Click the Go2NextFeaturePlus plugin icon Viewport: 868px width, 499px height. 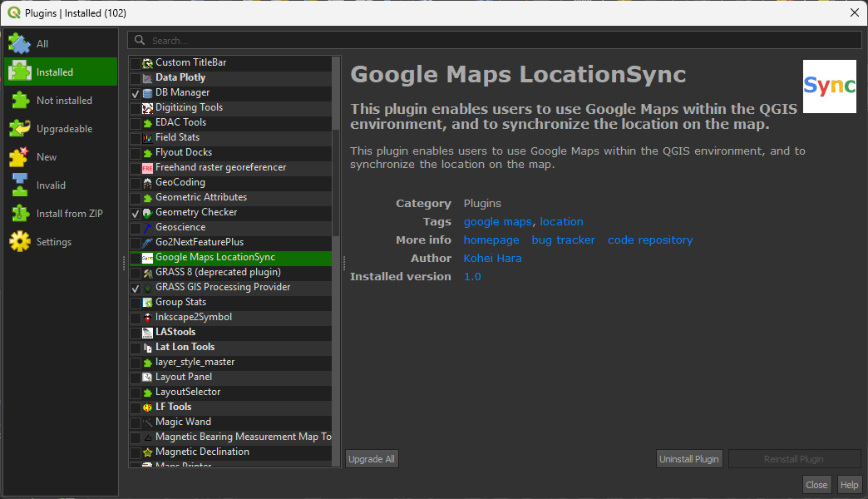pyautogui.click(x=147, y=243)
